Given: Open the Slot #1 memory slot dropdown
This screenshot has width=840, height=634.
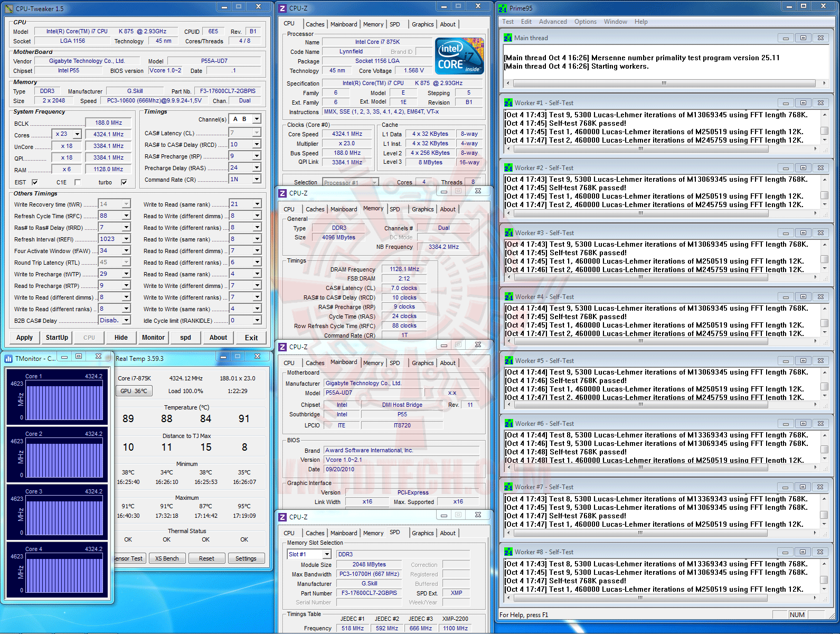Looking at the screenshot, I should 327,554.
